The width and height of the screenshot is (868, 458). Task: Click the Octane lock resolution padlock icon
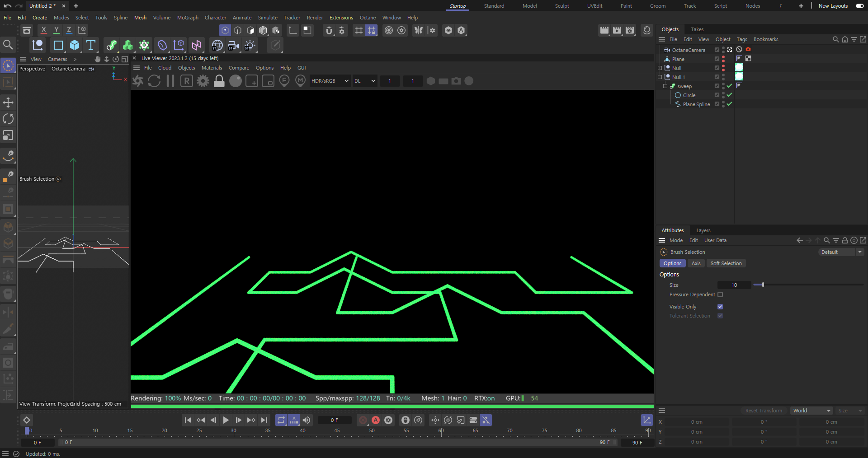[219, 81]
